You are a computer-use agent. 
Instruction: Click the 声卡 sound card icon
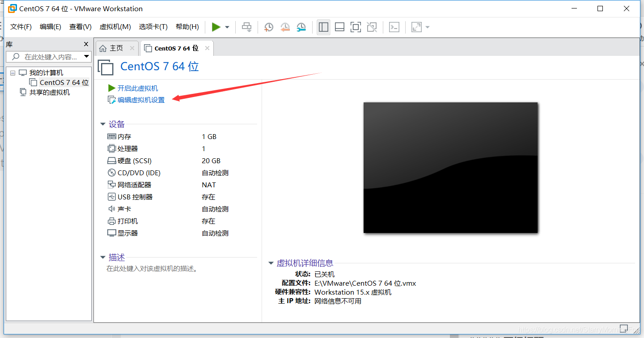112,209
